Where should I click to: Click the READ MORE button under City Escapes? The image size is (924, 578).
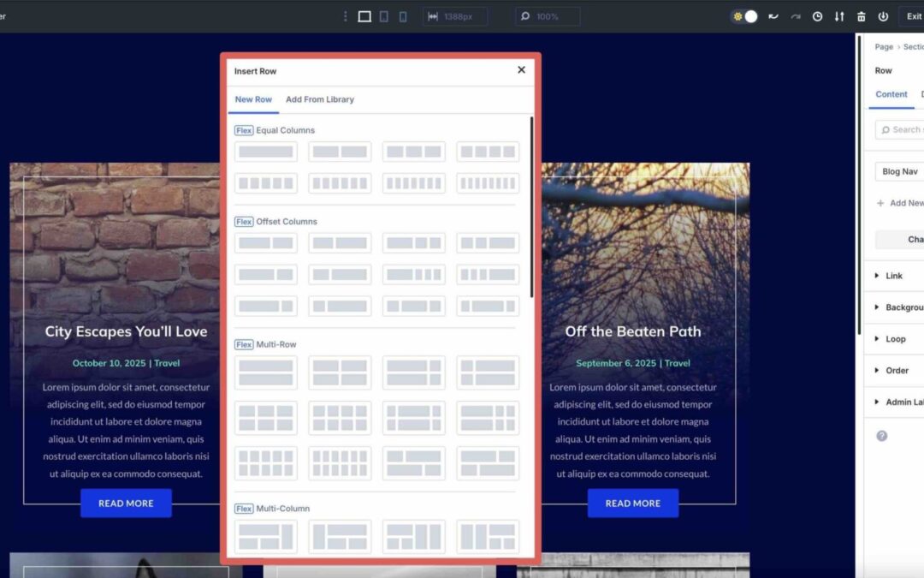pos(126,503)
